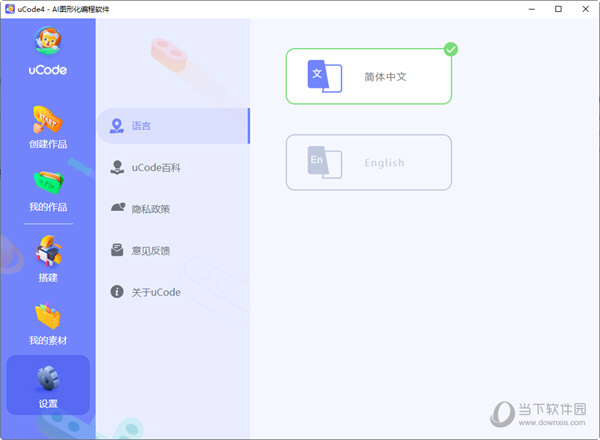Open the uCode百科 settings tab
This screenshot has width=600, height=440.
tap(173, 168)
